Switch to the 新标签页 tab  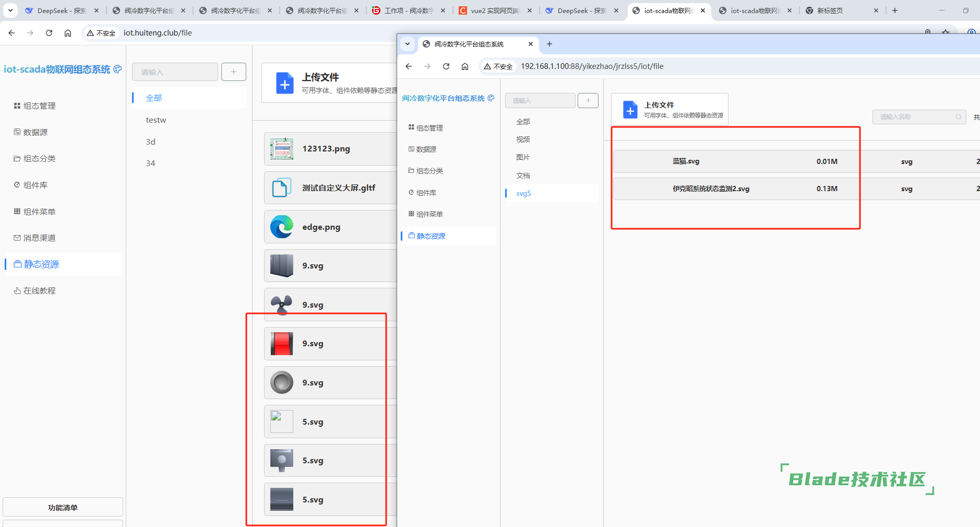click(842, 10)
